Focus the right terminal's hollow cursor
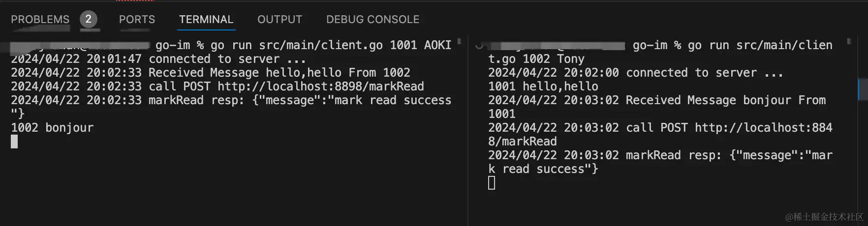 point(492,183)
